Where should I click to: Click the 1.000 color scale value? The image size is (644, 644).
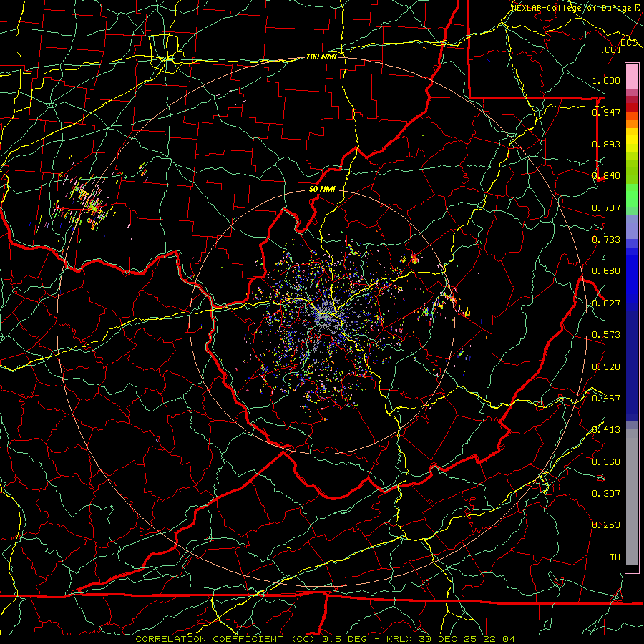point(606,80)
